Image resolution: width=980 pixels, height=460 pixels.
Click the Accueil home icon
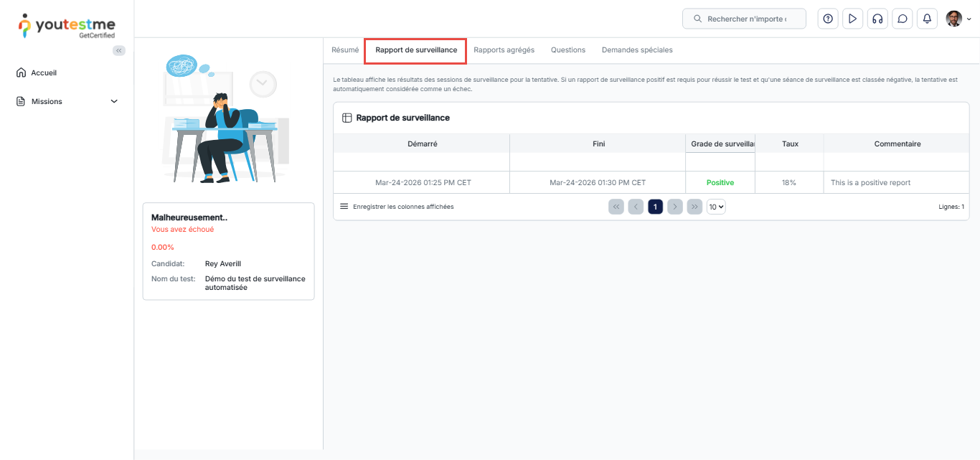21,72
